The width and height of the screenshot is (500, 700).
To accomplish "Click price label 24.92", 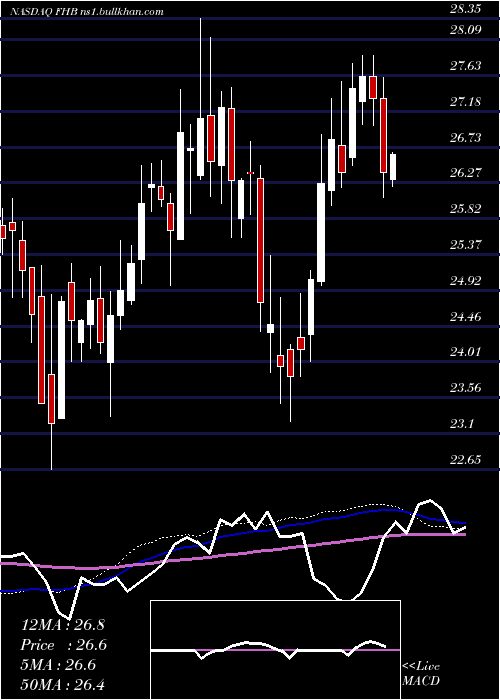I will [466, 281].
